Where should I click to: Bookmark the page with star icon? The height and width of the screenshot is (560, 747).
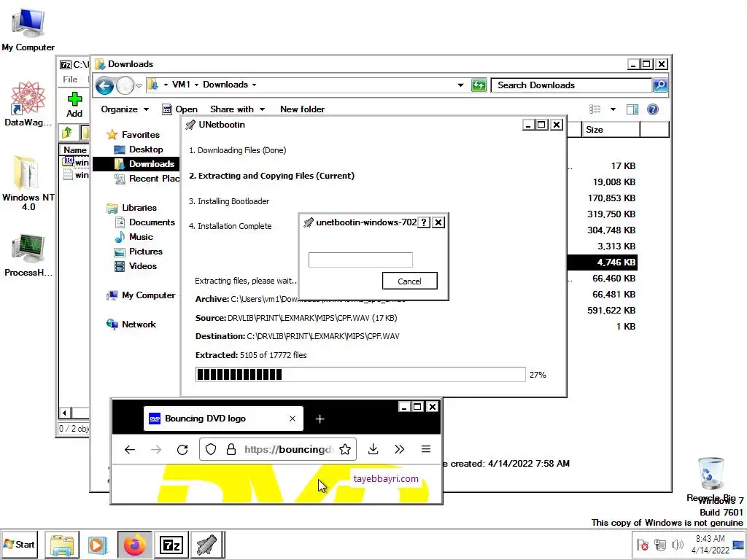click(x=345, y=449)
